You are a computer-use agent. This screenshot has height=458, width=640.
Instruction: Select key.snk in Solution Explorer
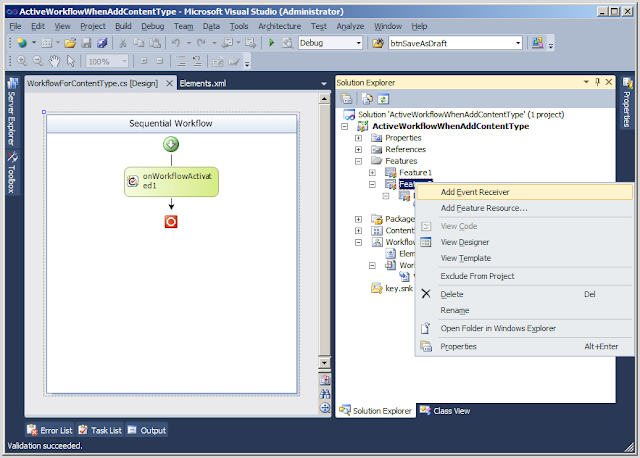point(398,289)
